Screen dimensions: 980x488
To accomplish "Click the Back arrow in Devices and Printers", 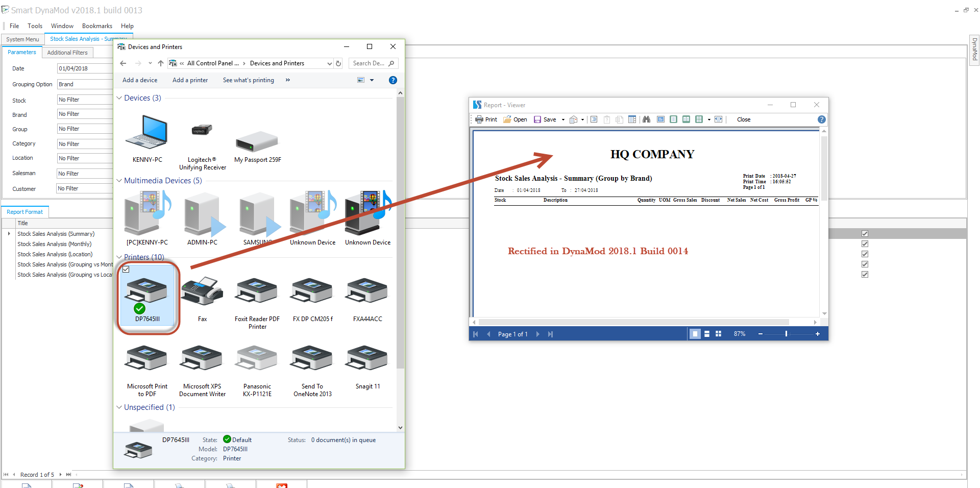I will [x=123, y=63].
